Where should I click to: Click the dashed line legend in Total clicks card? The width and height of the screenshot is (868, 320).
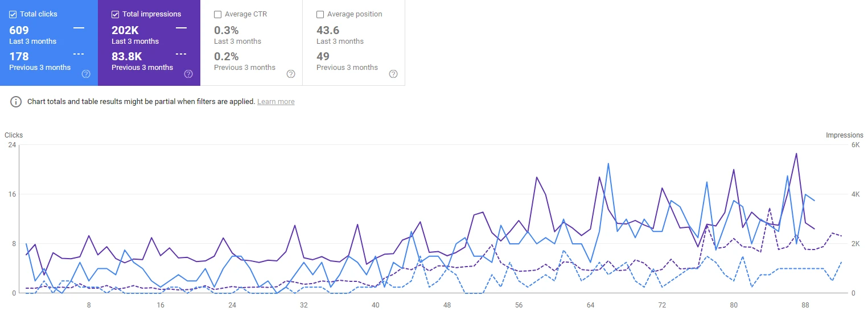point(79,54)
